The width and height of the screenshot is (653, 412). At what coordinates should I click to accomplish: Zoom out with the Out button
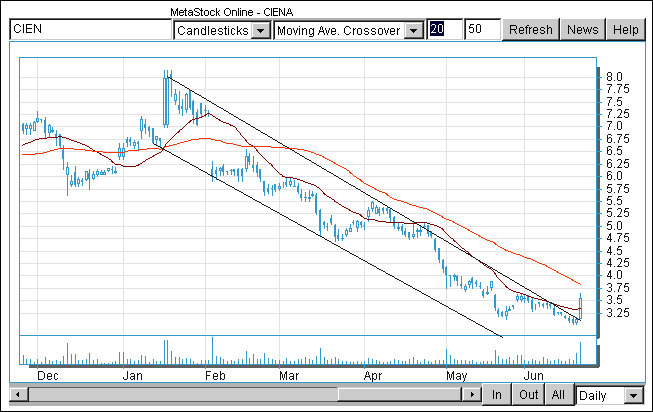(528, 395)
